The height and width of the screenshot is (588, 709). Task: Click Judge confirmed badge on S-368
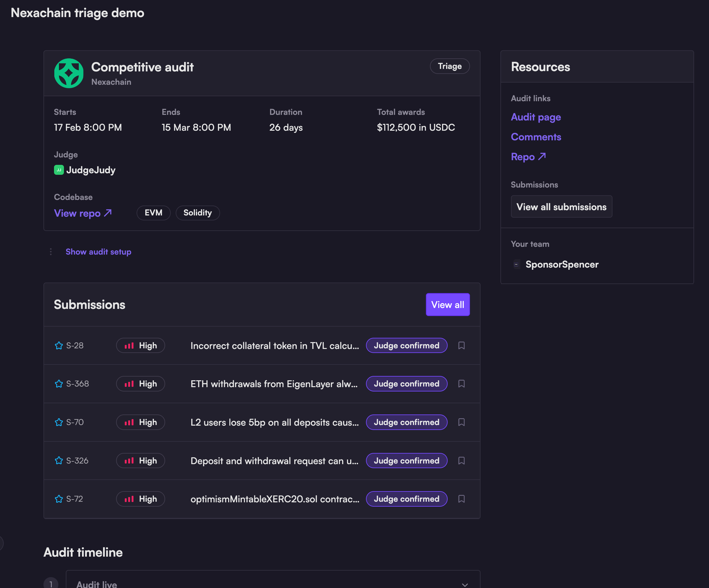[406, 384]
